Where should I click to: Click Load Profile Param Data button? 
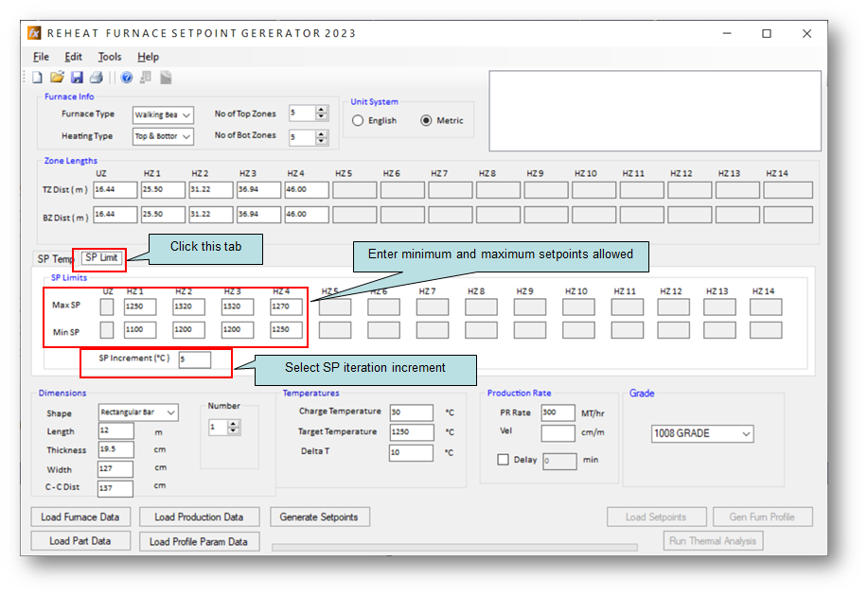click(199, 542)
